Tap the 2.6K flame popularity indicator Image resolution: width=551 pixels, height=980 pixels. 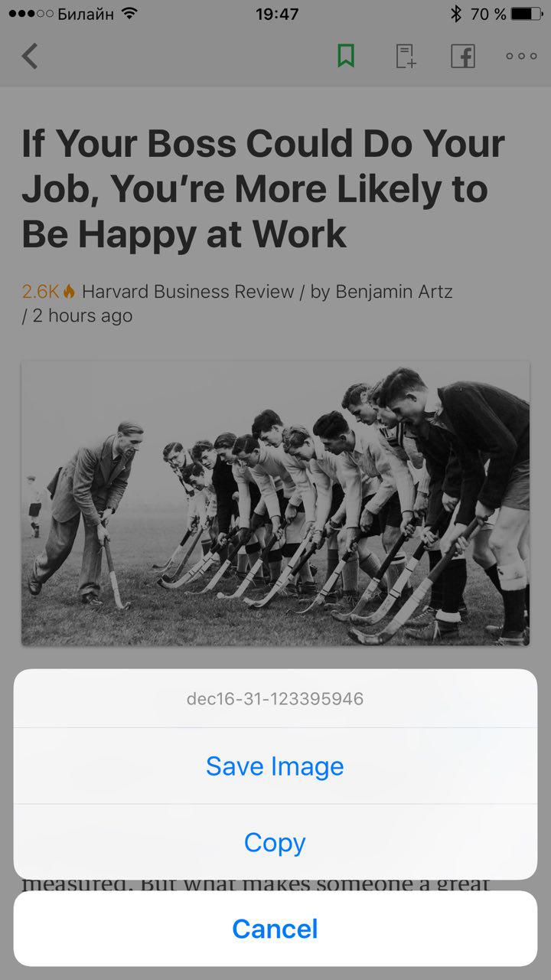49,292
